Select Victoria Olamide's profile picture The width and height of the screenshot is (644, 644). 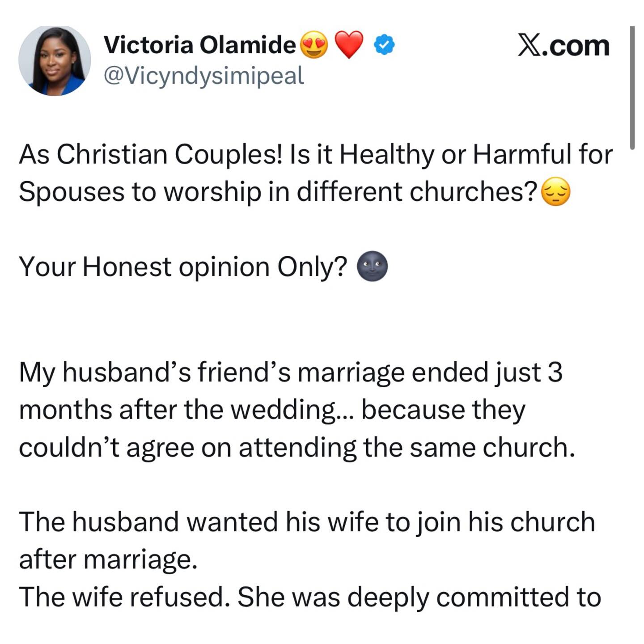click(x=55, y=60)
